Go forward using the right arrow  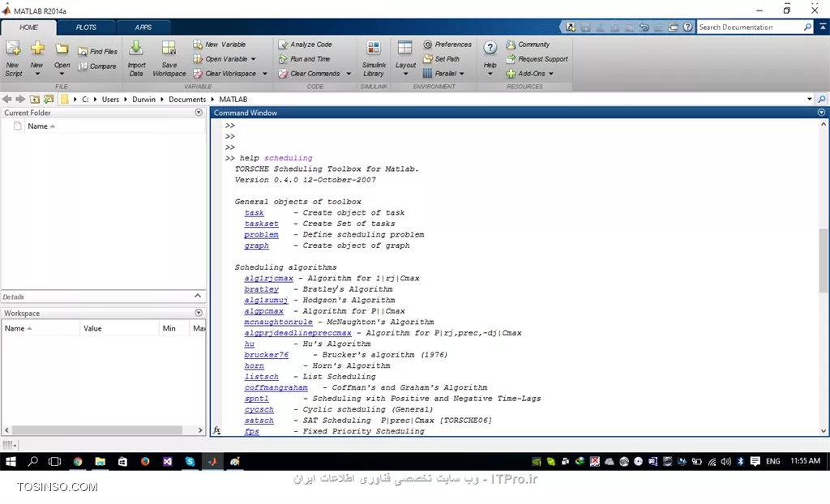pos(20,99)
